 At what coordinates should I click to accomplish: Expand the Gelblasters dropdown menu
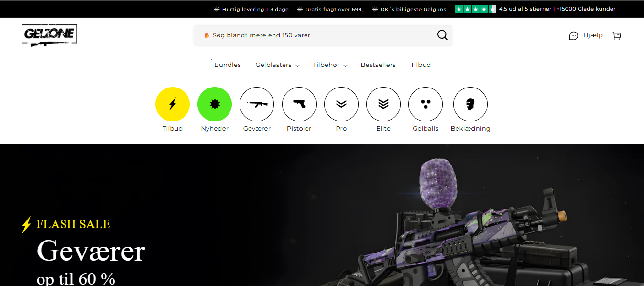277,65
